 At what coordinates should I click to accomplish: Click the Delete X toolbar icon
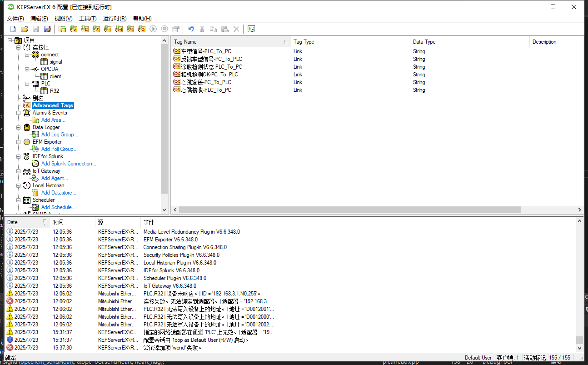[x=236, y=29]
